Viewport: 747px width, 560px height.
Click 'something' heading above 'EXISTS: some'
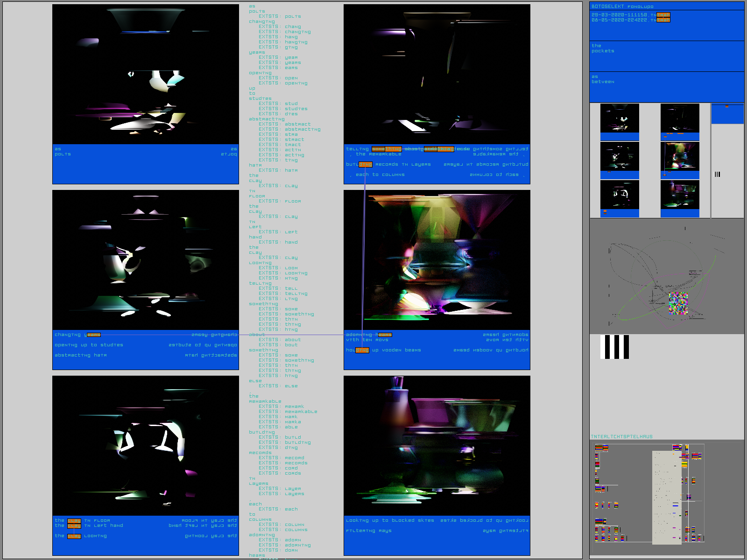(x=263, y=304)
